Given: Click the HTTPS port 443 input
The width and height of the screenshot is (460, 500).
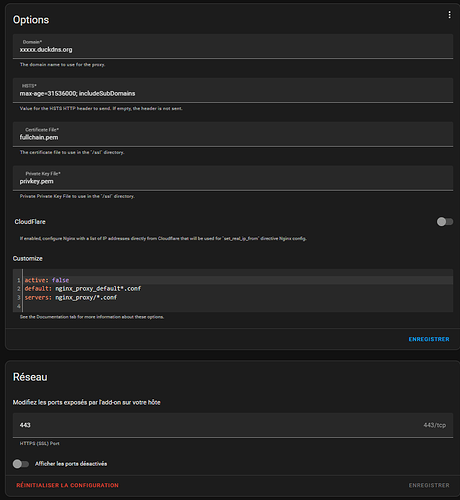Looking at the screenshot, I should (x=233, y=425).
